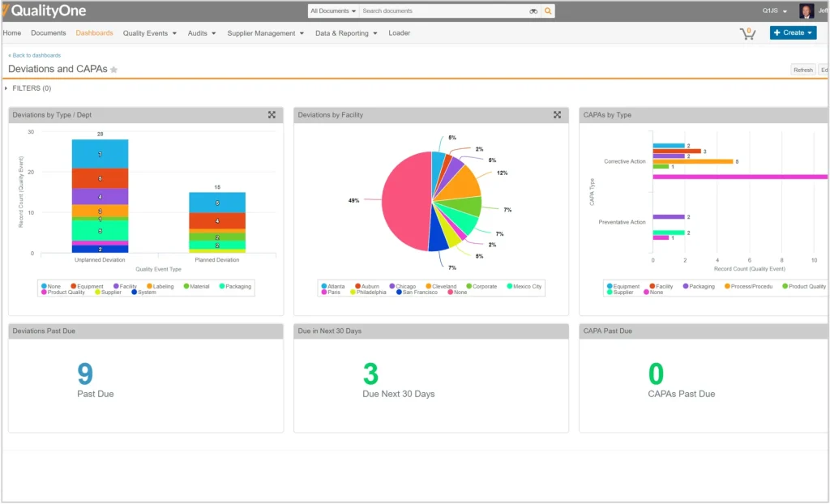Expand the Create button dropdown arrow
This screenshot has width=830, height=504.
[810, 32]
